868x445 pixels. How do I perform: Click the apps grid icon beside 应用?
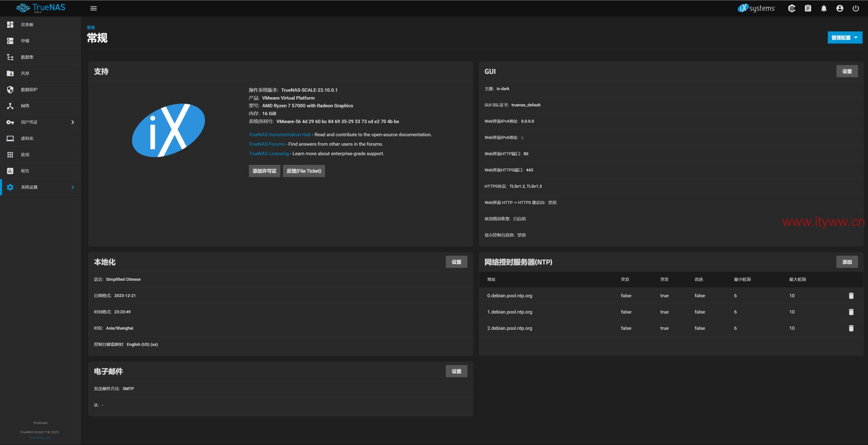coord(10,155)
